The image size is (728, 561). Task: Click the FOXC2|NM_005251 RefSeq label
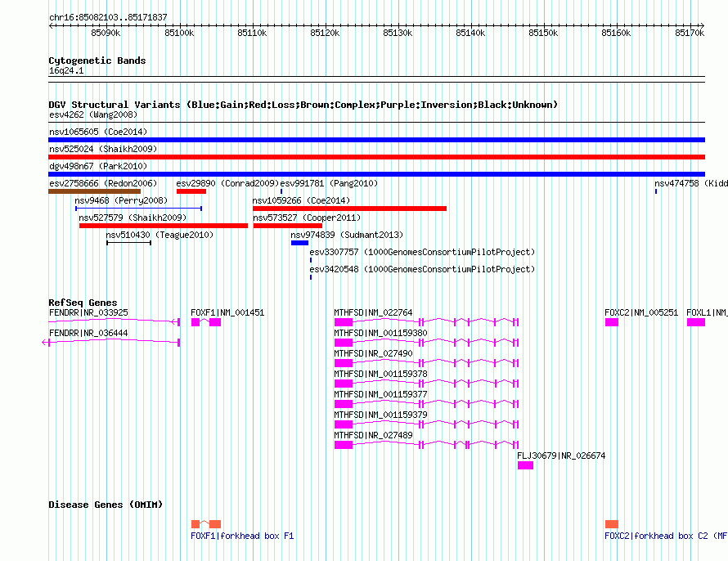coord(641,312)
